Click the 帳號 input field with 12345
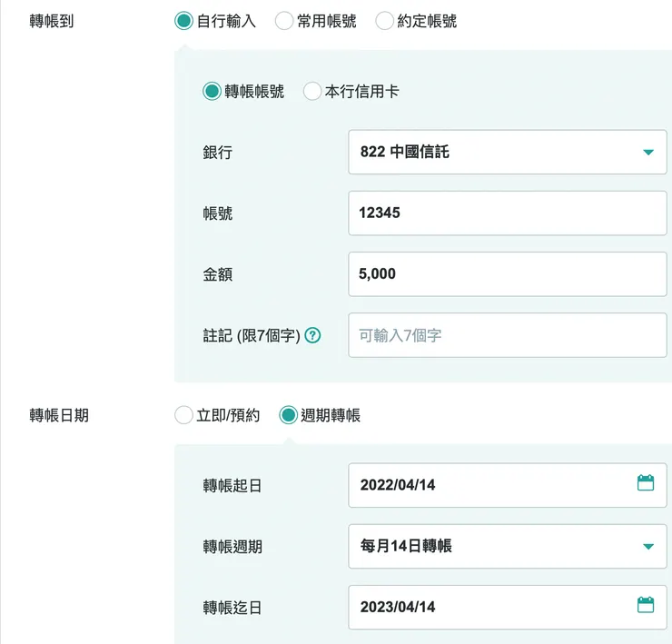Viewport: 672px width, 644px height. [508, 213]
